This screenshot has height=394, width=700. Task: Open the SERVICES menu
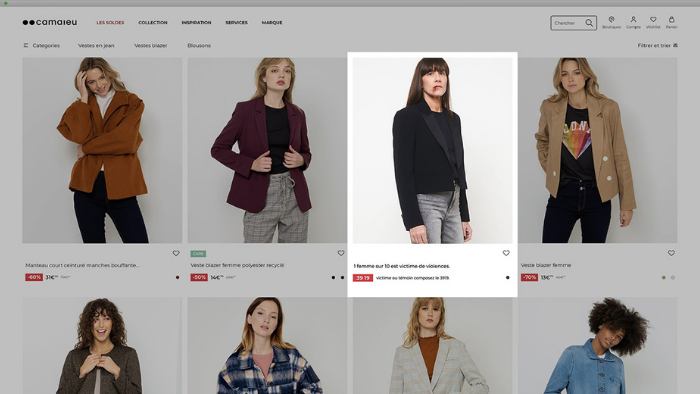pyautogui.click(x=236, y=22)
